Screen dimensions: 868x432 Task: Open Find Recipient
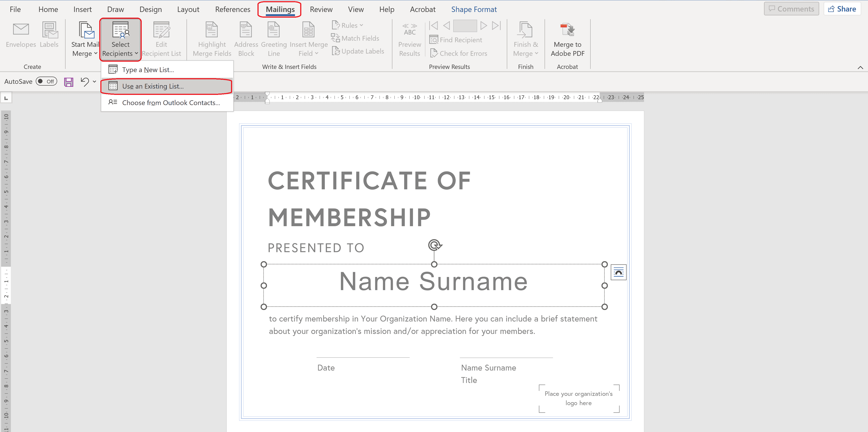pyautogui.click(x=456, y=39)
